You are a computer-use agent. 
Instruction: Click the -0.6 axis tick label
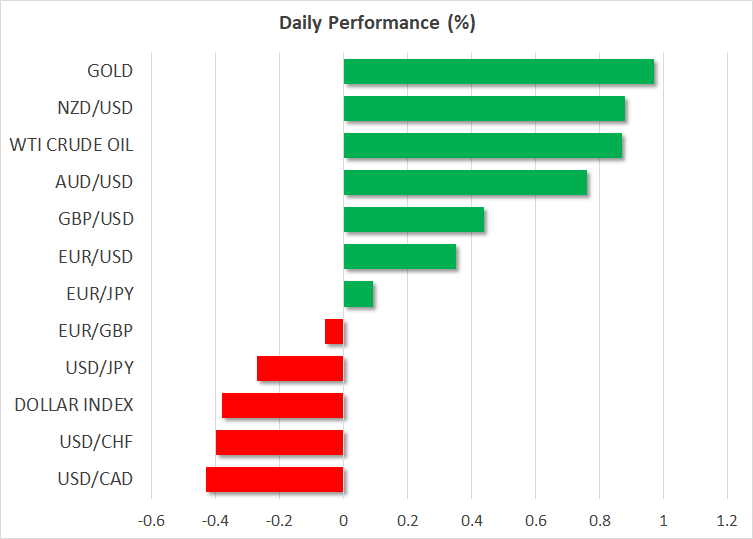click(x=151, y=520)
